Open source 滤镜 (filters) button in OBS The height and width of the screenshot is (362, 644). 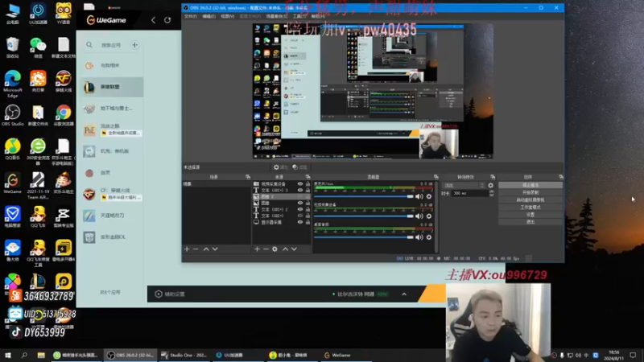pyautogui.click(x=300, y=167)
